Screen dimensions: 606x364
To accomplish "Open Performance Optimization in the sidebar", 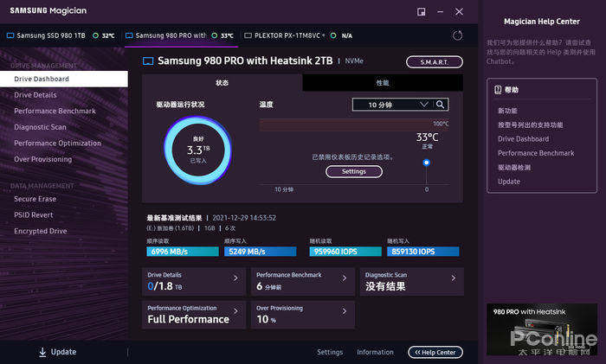I will coord(58,144).
